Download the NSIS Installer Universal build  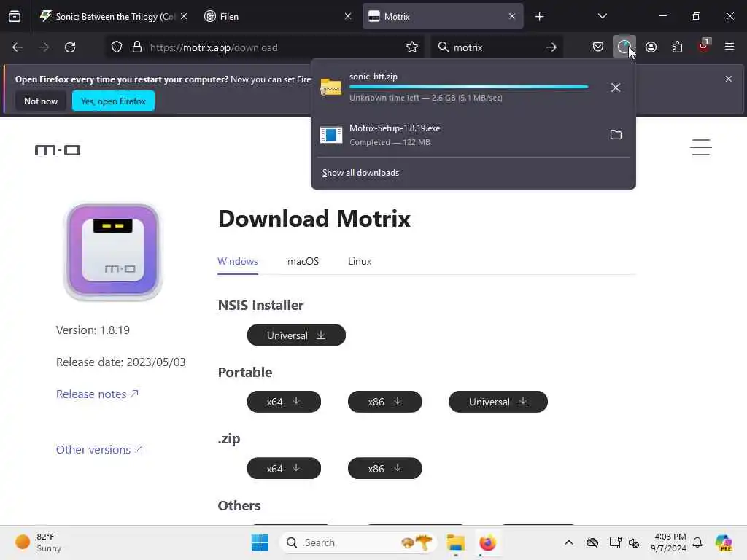click(x=296, y=335)
